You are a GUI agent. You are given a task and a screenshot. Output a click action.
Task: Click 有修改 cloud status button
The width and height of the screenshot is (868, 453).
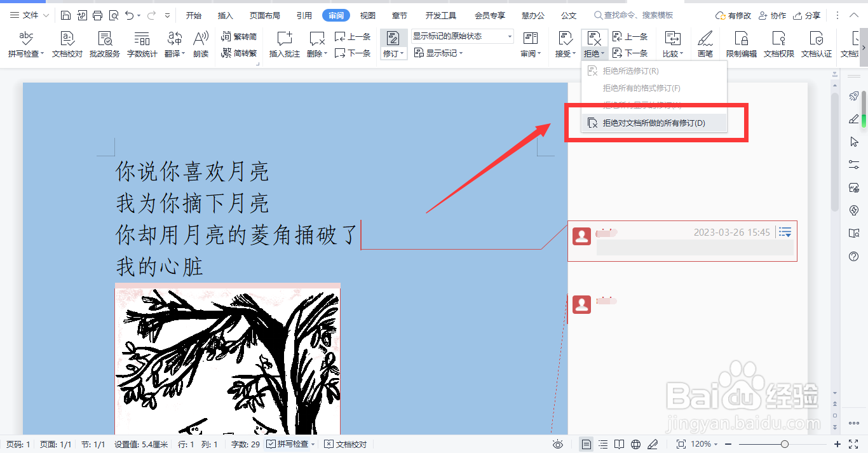pos(733,15)
